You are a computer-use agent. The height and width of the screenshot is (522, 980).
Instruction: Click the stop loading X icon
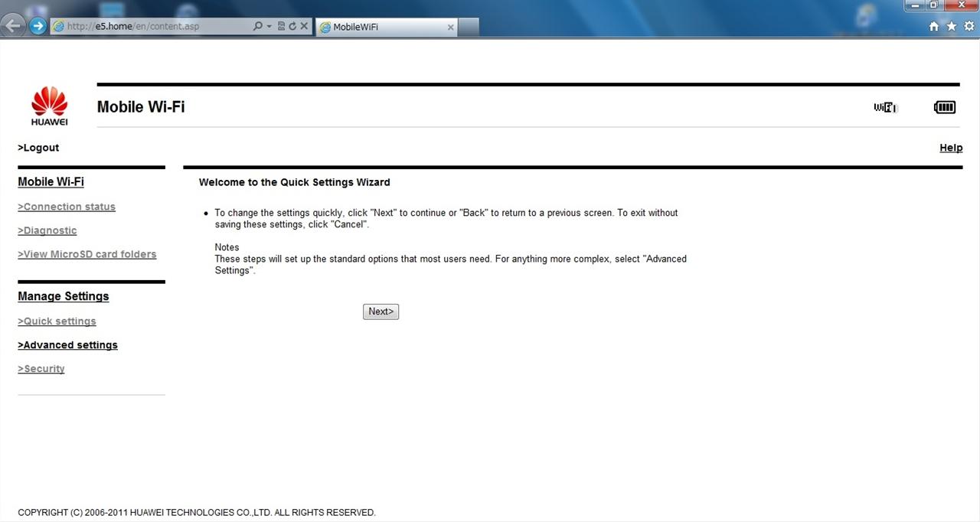tap(304, 26)
